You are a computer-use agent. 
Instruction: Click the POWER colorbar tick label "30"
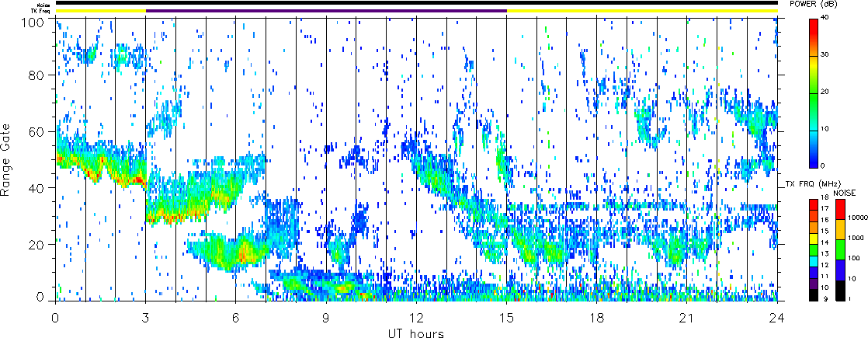click(826, 55)
